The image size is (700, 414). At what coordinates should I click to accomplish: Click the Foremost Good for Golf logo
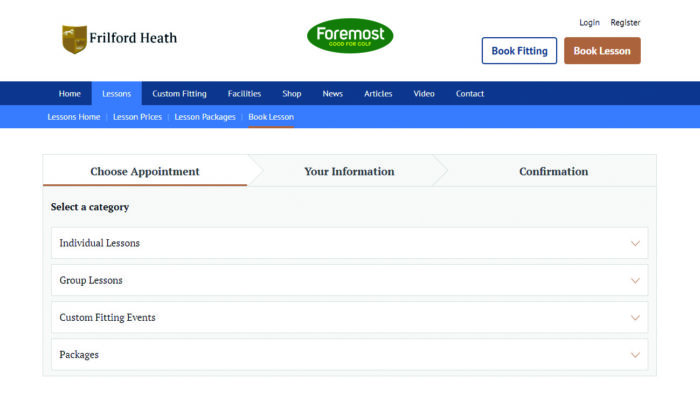click(x=350, y=36)
